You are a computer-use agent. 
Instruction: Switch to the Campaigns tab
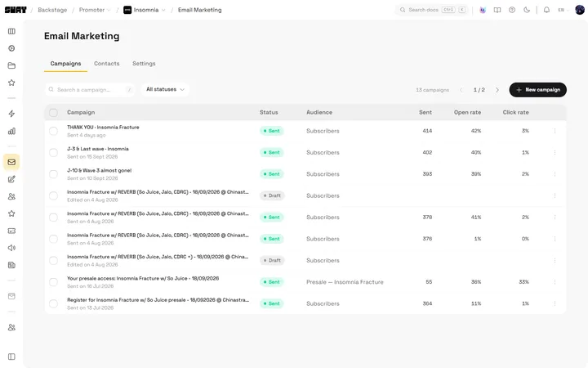click(x=65, y=64)
